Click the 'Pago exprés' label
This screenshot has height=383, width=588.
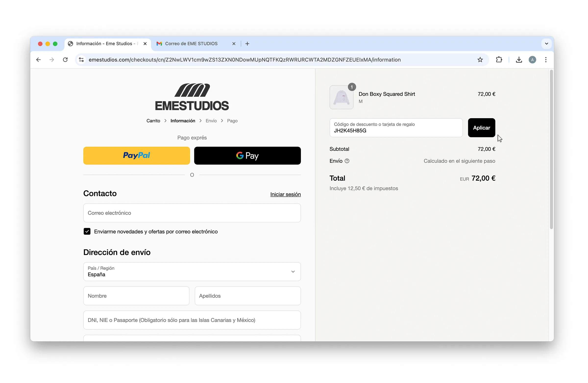192,138
